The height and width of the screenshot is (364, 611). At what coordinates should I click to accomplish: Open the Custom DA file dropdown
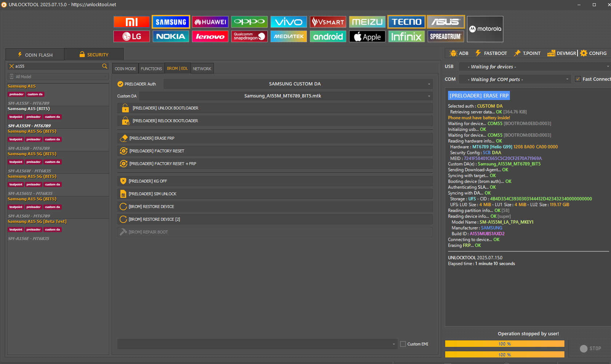click(286, 96)
